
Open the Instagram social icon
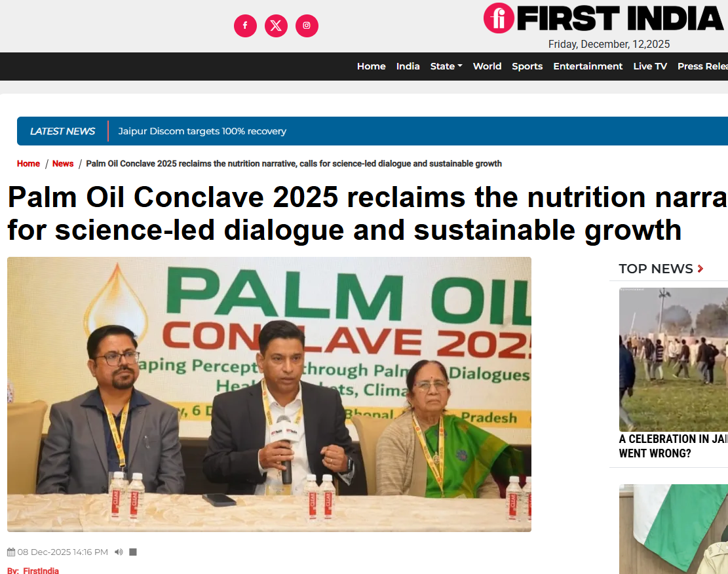point(307,26)
